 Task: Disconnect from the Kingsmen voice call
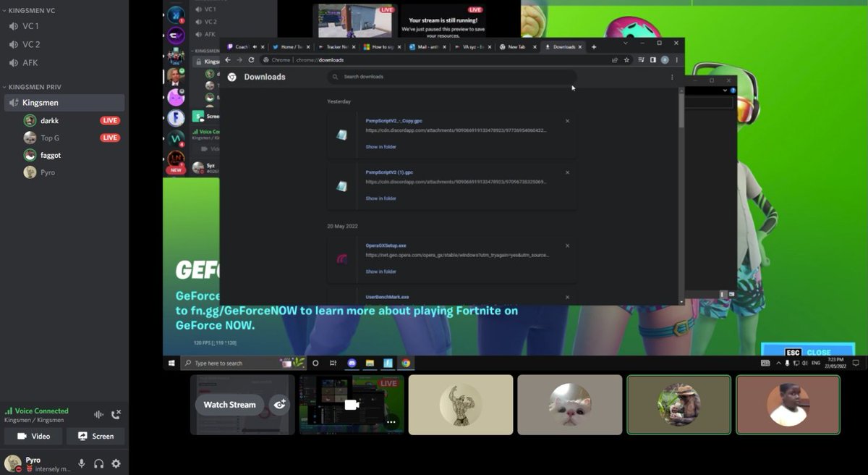tap(116, 415)
